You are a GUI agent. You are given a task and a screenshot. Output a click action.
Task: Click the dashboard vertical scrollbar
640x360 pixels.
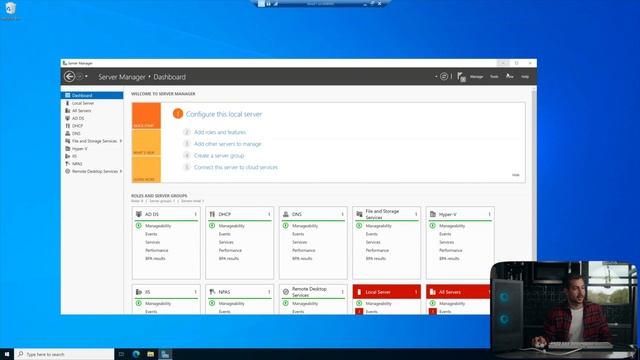[x=534, y=200]
